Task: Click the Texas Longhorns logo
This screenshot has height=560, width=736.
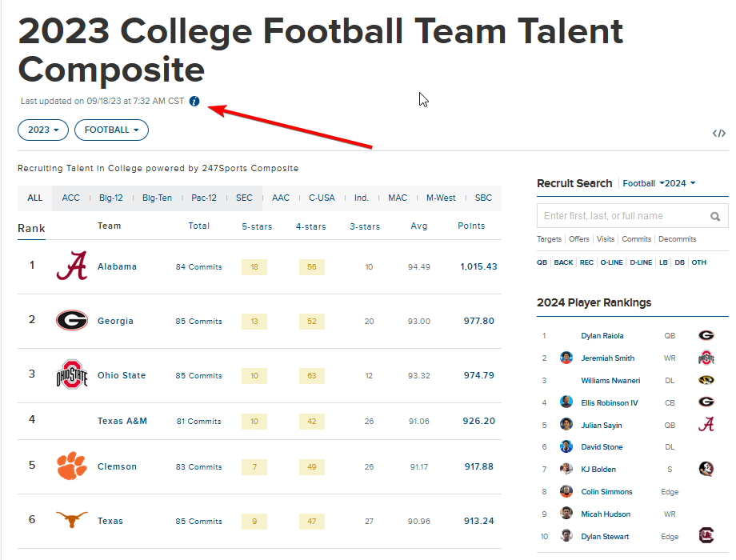Action: coord(71,520)
